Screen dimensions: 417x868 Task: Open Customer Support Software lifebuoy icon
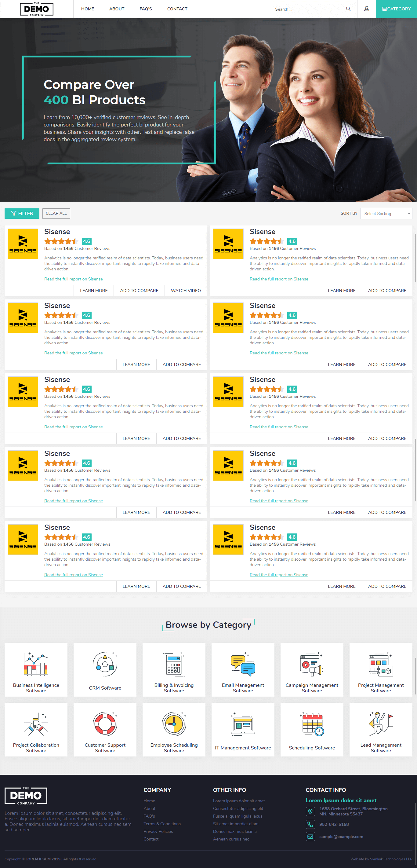(105, 723)
